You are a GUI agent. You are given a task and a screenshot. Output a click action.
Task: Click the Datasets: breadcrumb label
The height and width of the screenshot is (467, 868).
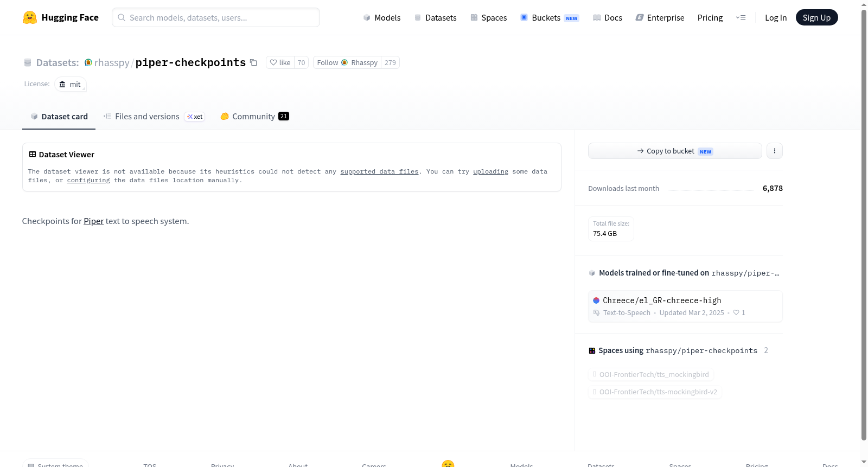(x=58, y=62)
